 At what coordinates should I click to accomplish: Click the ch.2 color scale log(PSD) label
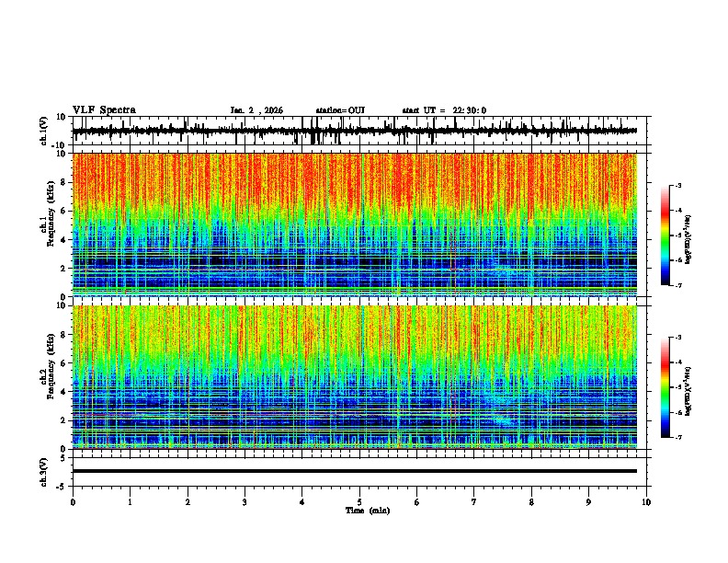point(688,391)
